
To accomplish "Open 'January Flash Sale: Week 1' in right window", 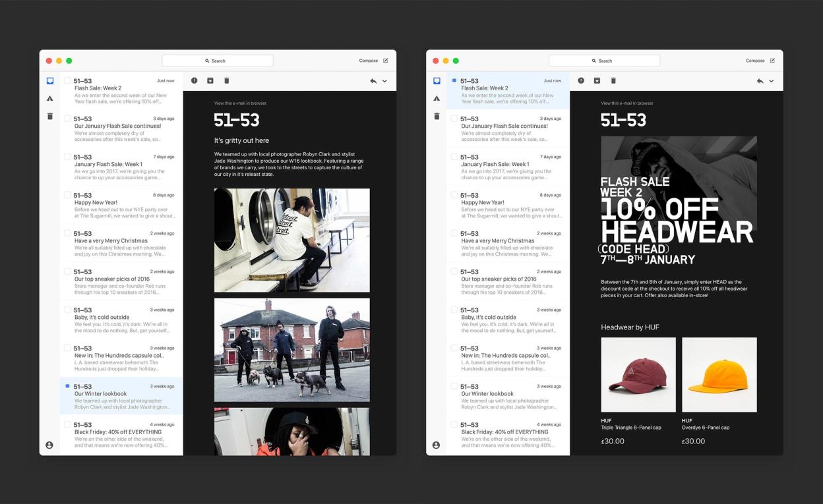I will (x=508, y=167).
